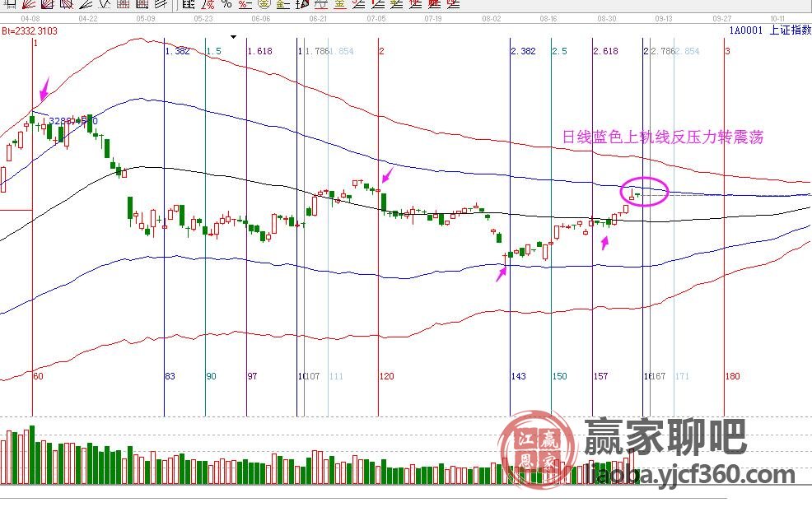This screenshot has width=812, height=507.
Task: Select the black angle lines tool
Action: 86,4
